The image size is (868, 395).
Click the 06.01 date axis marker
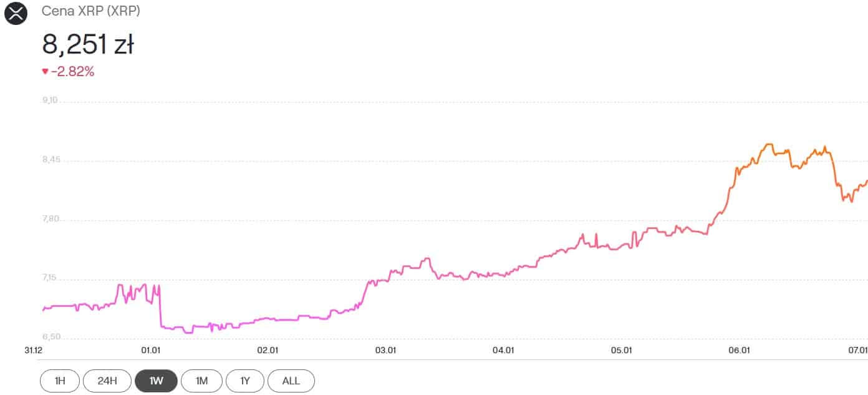739,350
